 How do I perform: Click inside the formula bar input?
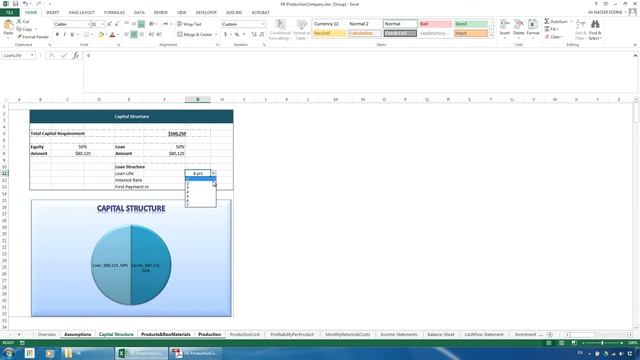tap(359, 72)
